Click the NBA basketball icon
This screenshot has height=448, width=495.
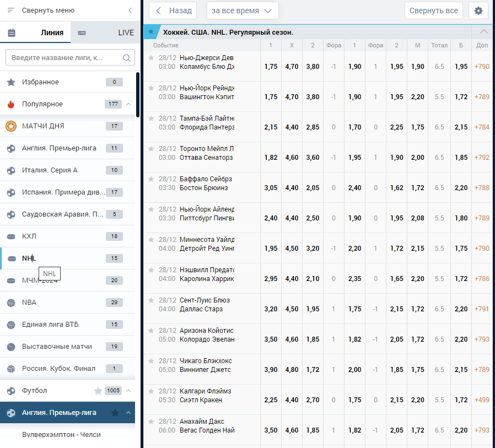pyautogui.click(x=11, y=303)
